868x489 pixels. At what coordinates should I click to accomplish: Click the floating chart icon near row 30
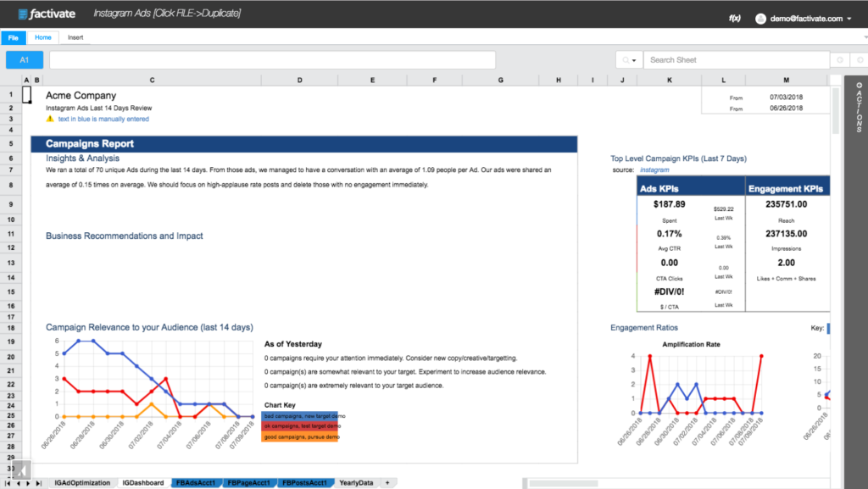21,470
